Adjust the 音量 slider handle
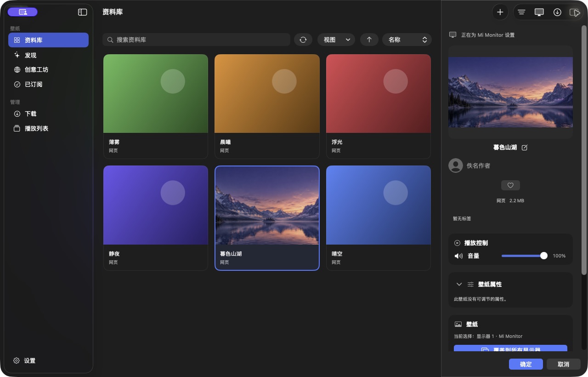The height and width of the screenshot is (377, 588). click(x=544, y=256)
